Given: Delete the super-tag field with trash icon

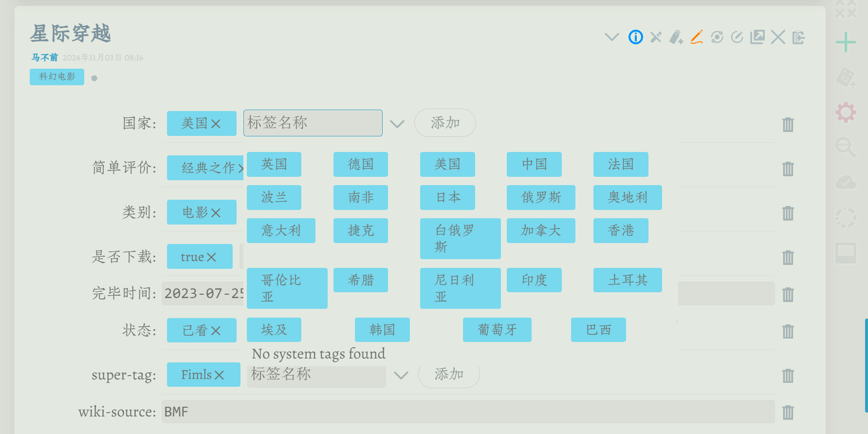Looking at the screenshot, I should 788,376.
